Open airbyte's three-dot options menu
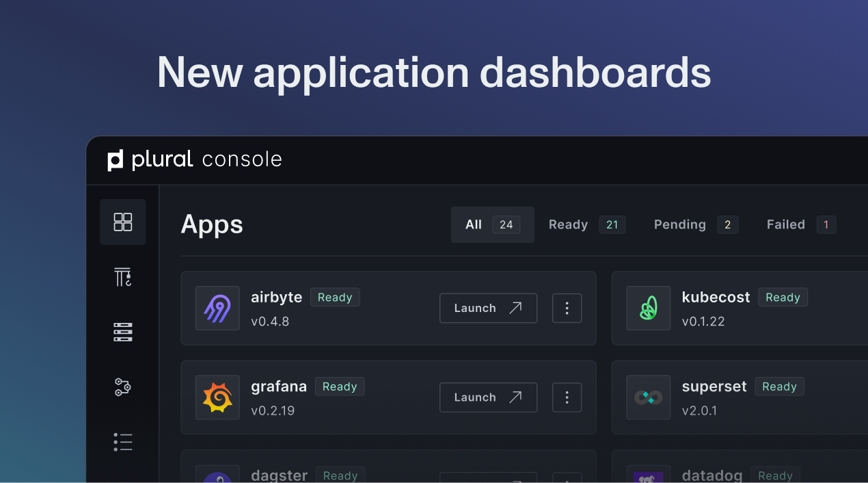The height and width of the screenshot is (483, 868). click(x=567, y=308)
